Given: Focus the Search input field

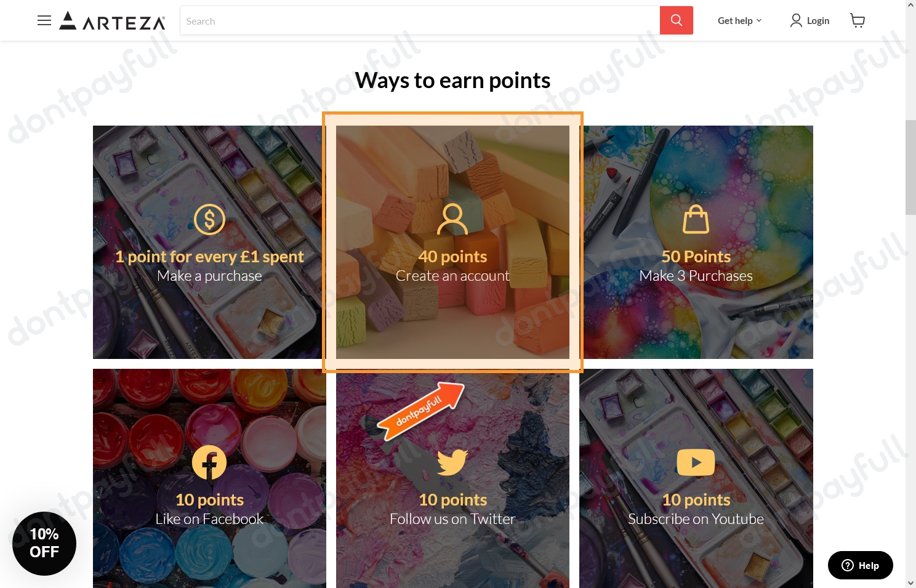Looking at the screenshot, I should pyautogui.click(x=420, y=20).
